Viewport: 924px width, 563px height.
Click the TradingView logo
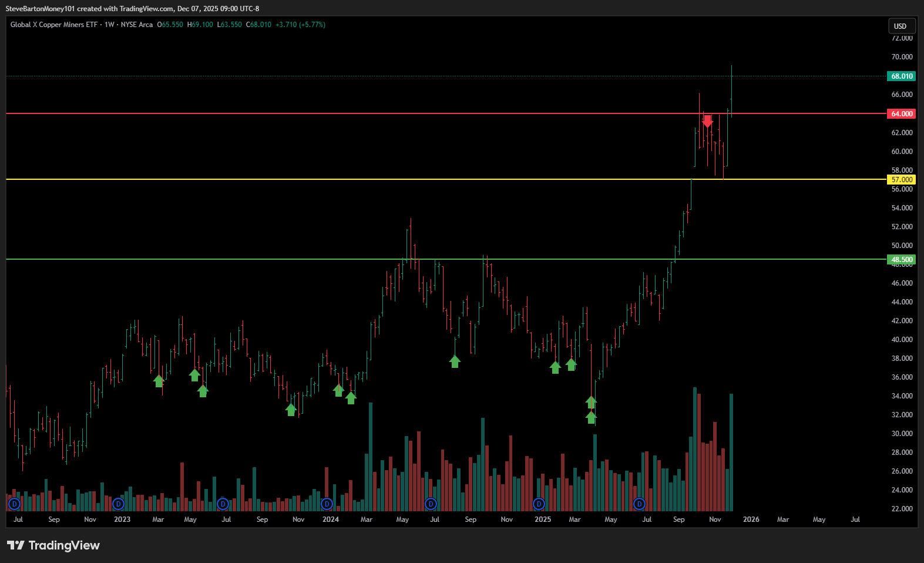click(x=53, y=545)
